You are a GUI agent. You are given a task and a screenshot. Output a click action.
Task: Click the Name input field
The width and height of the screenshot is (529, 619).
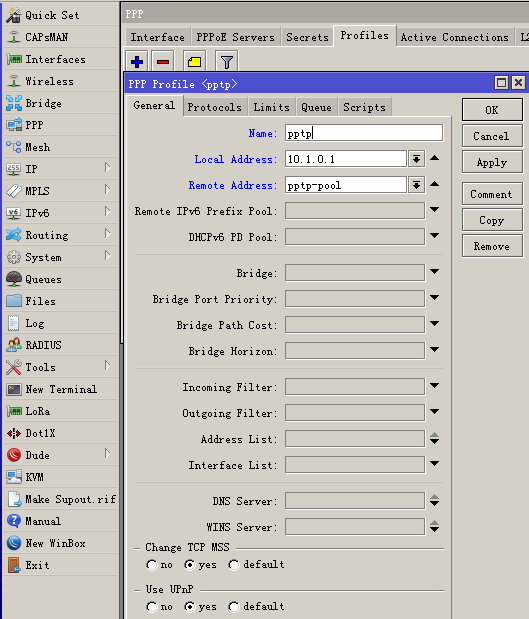click(x=364, y=133)
